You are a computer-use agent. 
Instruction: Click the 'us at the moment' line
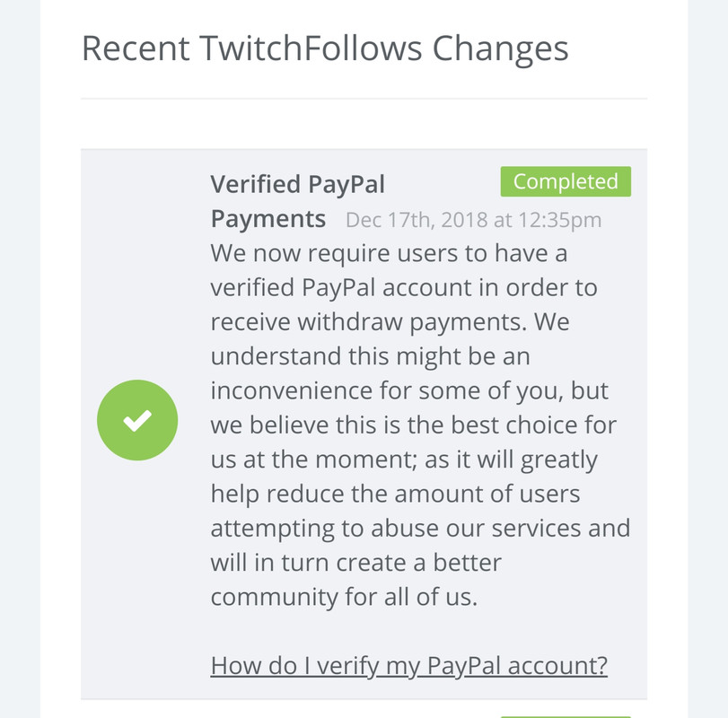(x=404, y=460)
